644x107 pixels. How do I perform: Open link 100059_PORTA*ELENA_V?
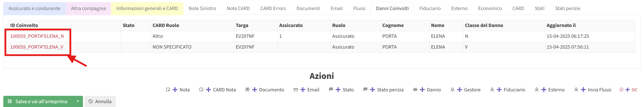pos(37,47)
